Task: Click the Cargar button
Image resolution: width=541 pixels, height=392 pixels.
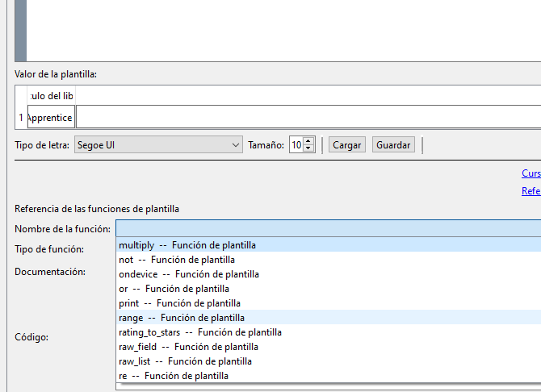Action: pos(346,145)
